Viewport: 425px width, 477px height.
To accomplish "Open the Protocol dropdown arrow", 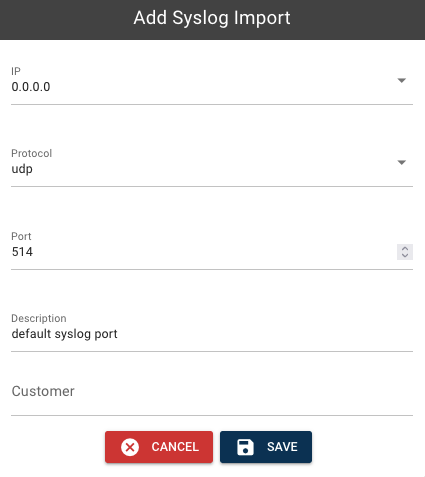I will [x=402, y=162].
